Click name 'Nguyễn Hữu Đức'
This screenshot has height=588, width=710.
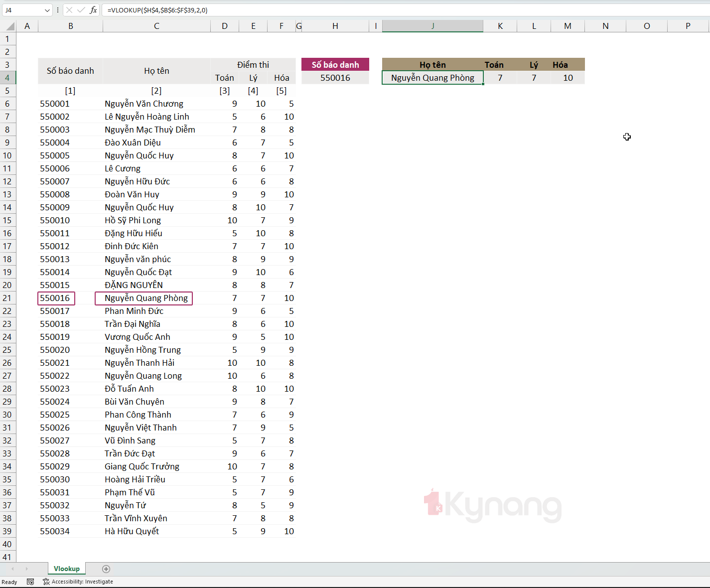click(x=138, y=181)
